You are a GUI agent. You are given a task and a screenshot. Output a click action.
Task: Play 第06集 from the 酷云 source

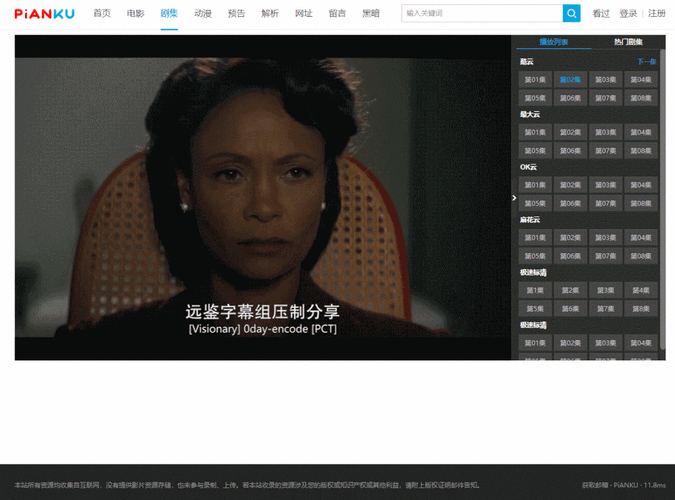(570, 98)
